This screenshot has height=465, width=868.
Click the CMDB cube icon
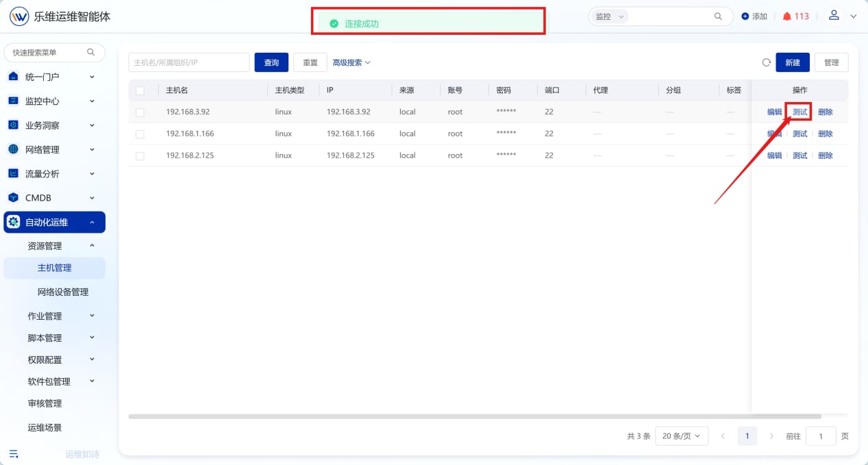pyautogui.click(x=13, y=197)
